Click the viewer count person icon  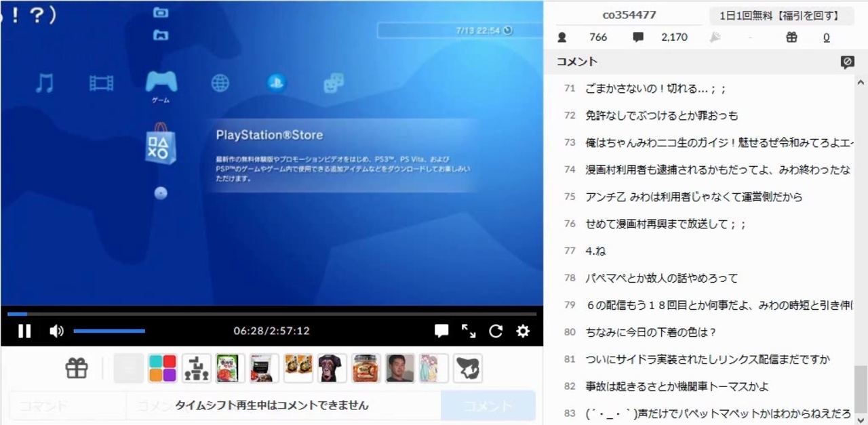tap(562, 37)
